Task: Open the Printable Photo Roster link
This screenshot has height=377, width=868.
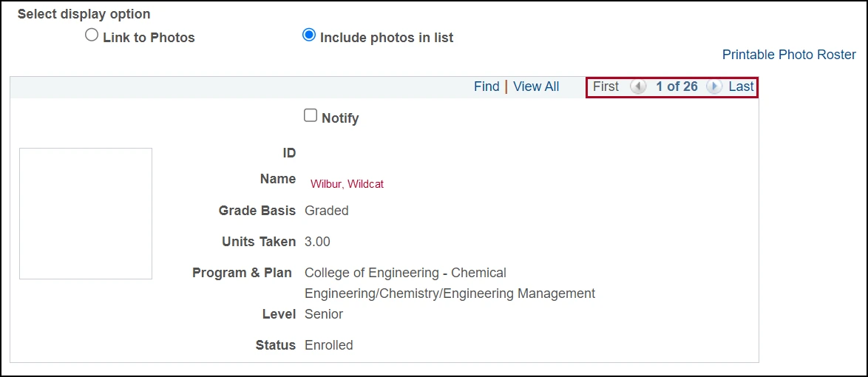Action: click(x=789, y=55)
